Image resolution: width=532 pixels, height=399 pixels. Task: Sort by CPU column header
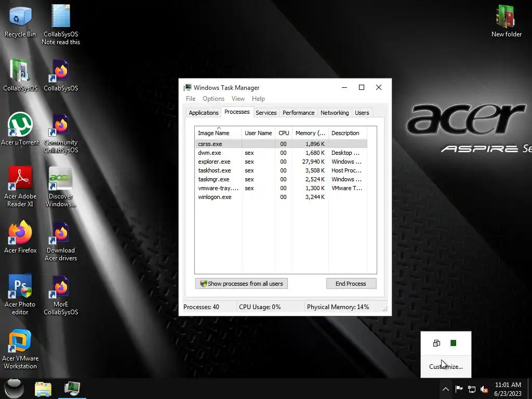click(284, 133)
